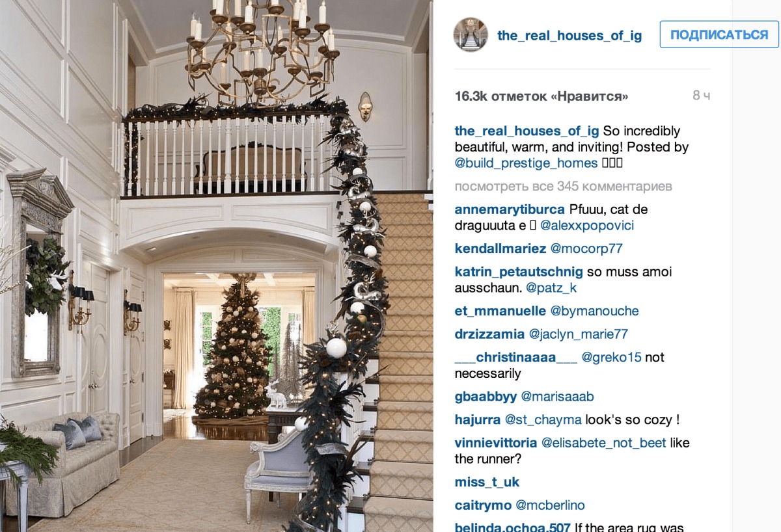781x532 pixels.
Task: Click the the_real_houses_of_ig profile avatar
Action: tap(471, 34)
